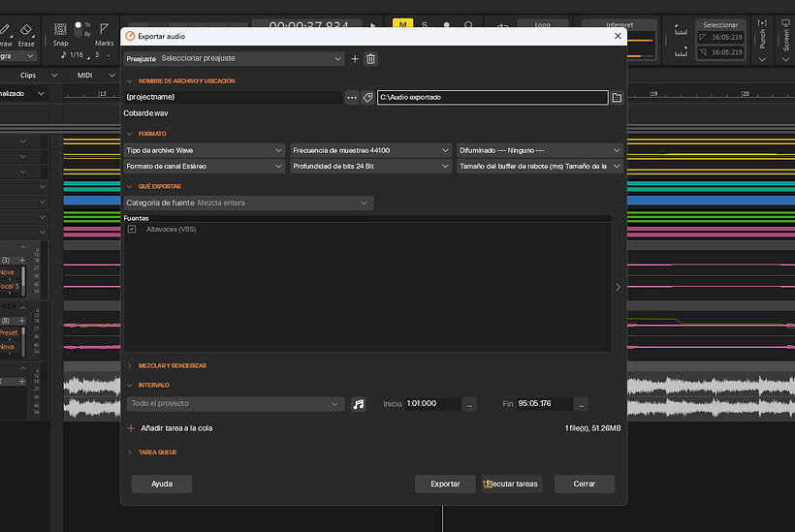Toggle the M mute button in transport bar

[401, 26]
